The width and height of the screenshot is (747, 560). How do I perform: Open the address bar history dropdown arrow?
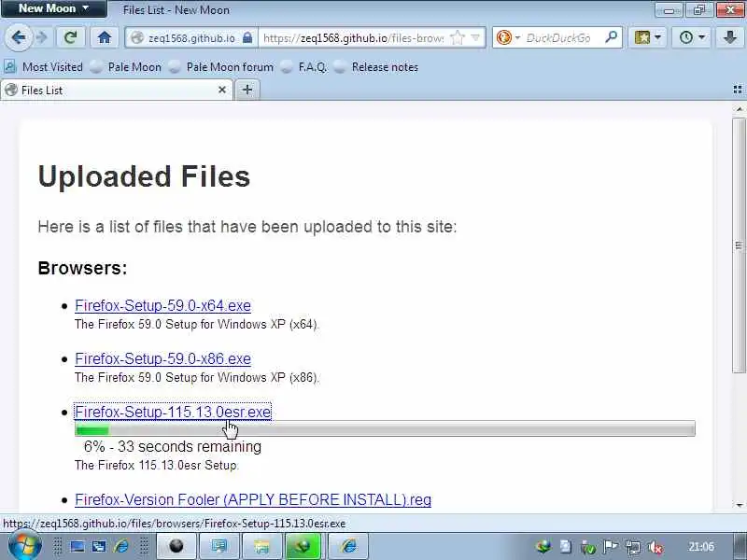[x=475, y=37]
